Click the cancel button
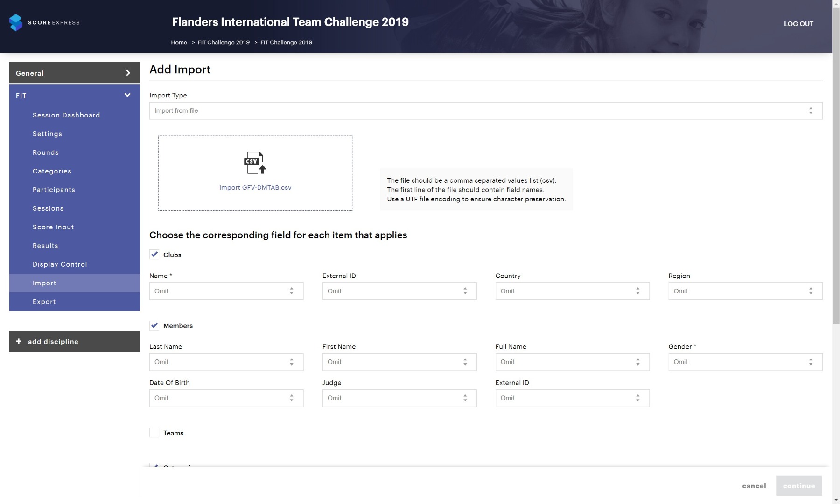 (x=754, y=486)
